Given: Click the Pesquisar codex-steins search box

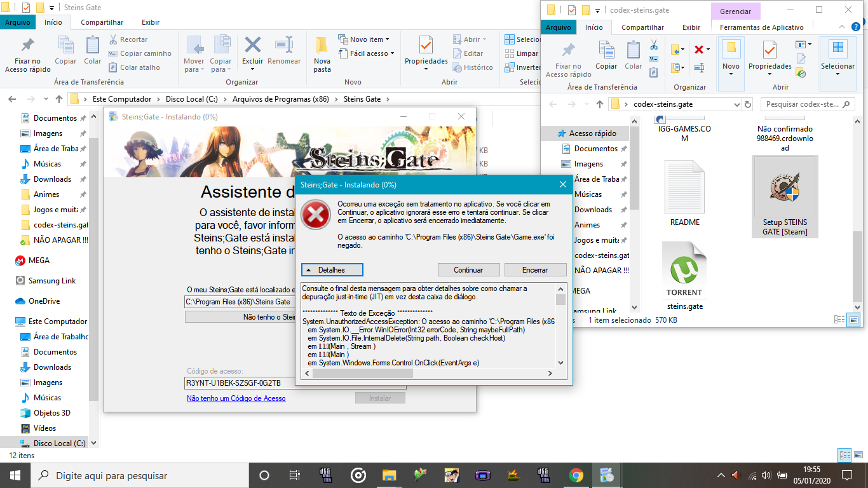Looking at the screenshot, I should click(x=808, y=104).
